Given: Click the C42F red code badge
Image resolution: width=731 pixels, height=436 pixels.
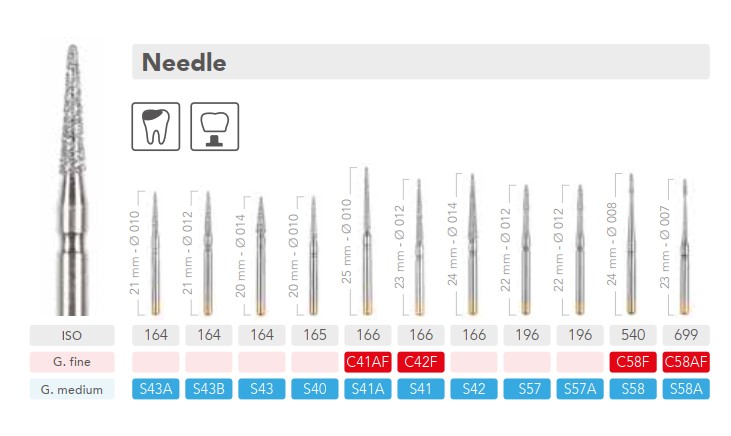Looking at the screenshot, I should pyautogui.click(x=421, y=362).
